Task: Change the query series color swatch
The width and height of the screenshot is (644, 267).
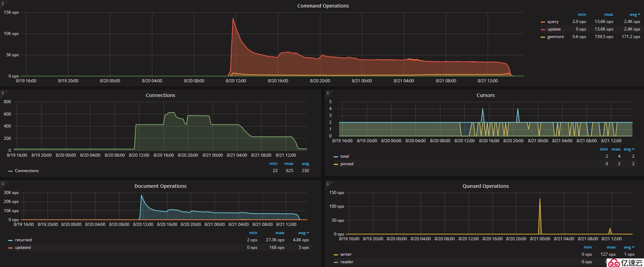Action: point(543,22)
